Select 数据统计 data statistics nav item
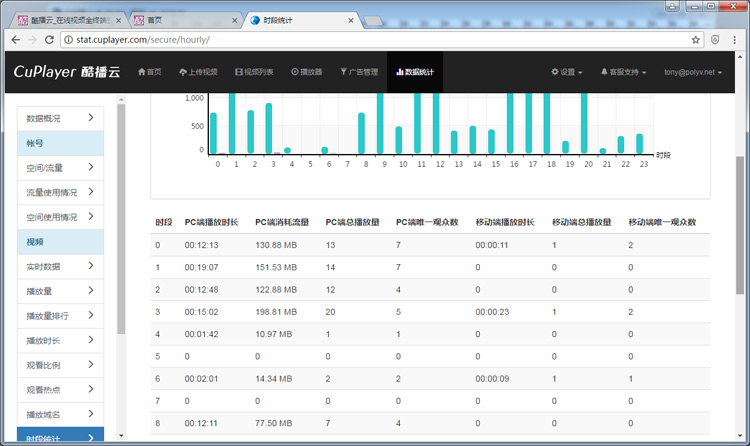 click(415, 72)
